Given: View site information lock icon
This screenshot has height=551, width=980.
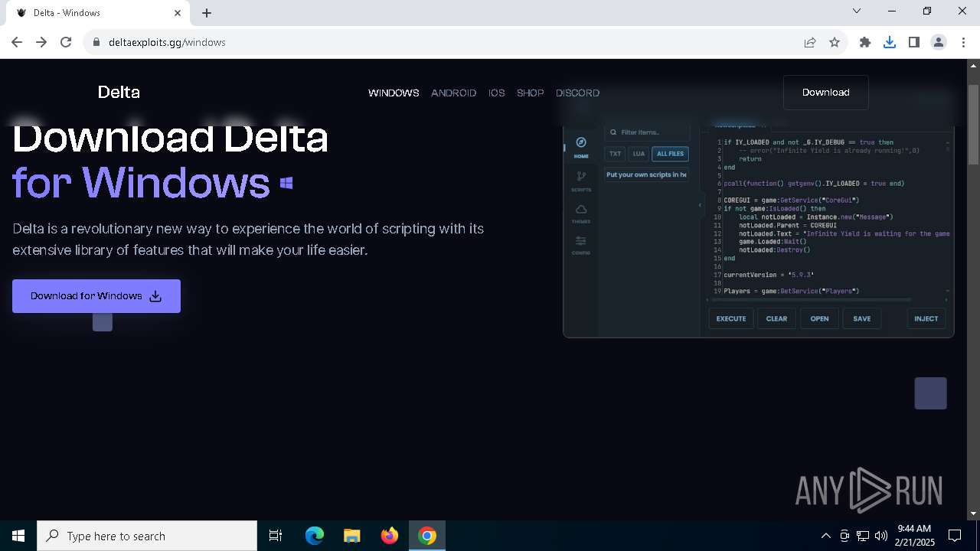Looking at the screenshot, I should coord(96,42).
